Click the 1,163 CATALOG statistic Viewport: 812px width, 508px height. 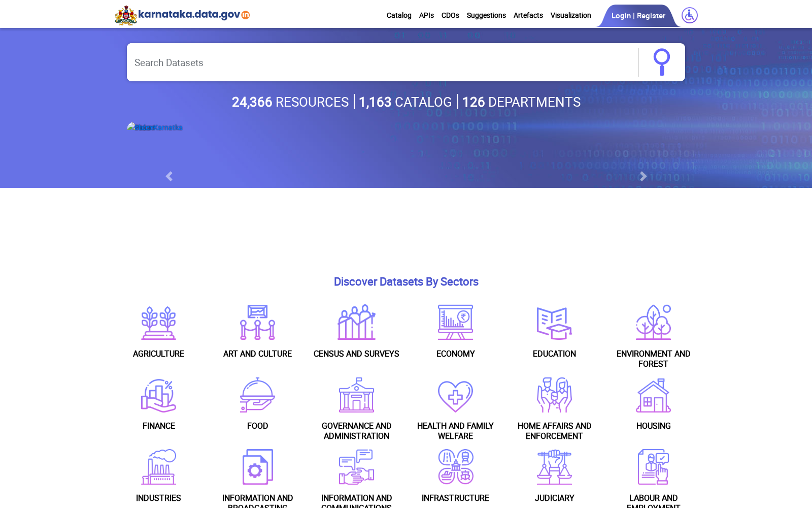[405, 102]
